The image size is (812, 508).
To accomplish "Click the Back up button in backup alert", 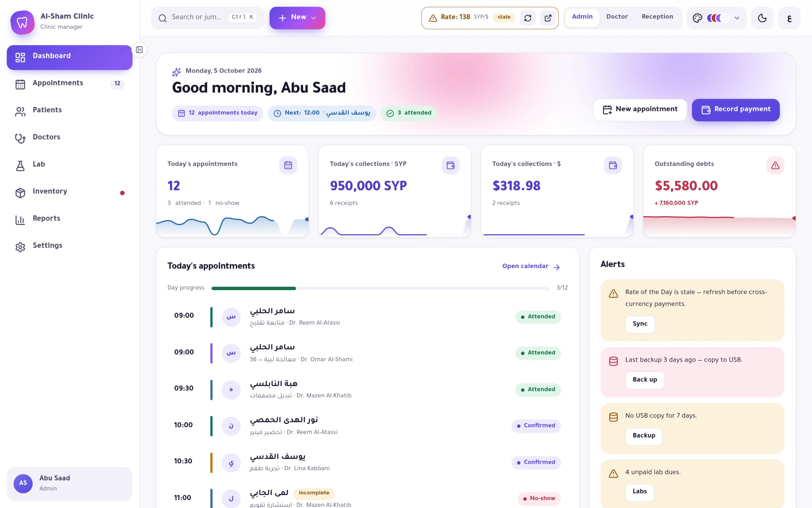I will point(645,380).
